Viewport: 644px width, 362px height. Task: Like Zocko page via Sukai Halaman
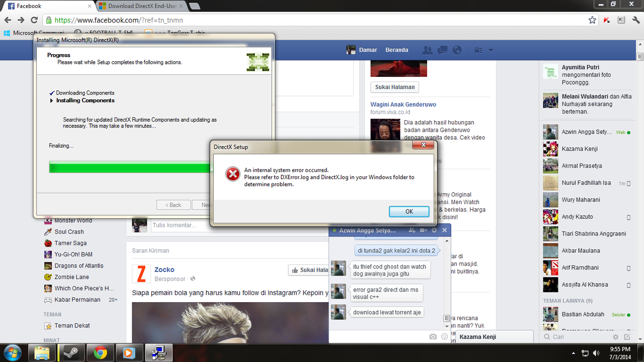point(308,270)
